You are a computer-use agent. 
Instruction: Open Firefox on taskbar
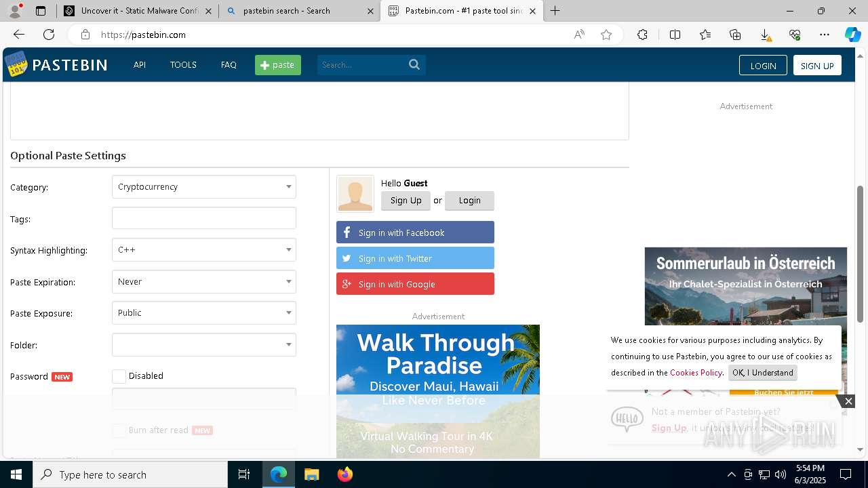344,474
